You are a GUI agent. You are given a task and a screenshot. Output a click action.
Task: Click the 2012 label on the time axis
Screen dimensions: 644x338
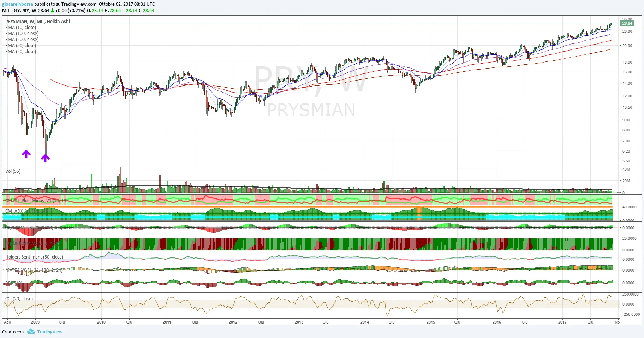[x=233, y=322]
